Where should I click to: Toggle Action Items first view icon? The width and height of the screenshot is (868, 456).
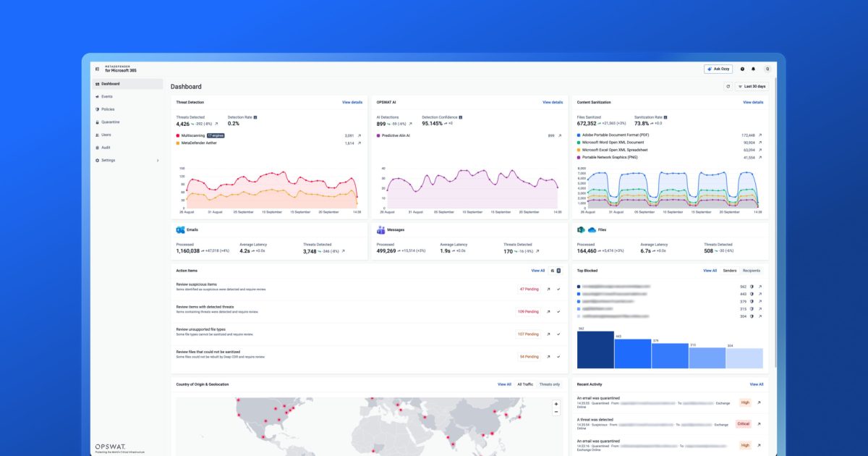click(x=552, y=271)
